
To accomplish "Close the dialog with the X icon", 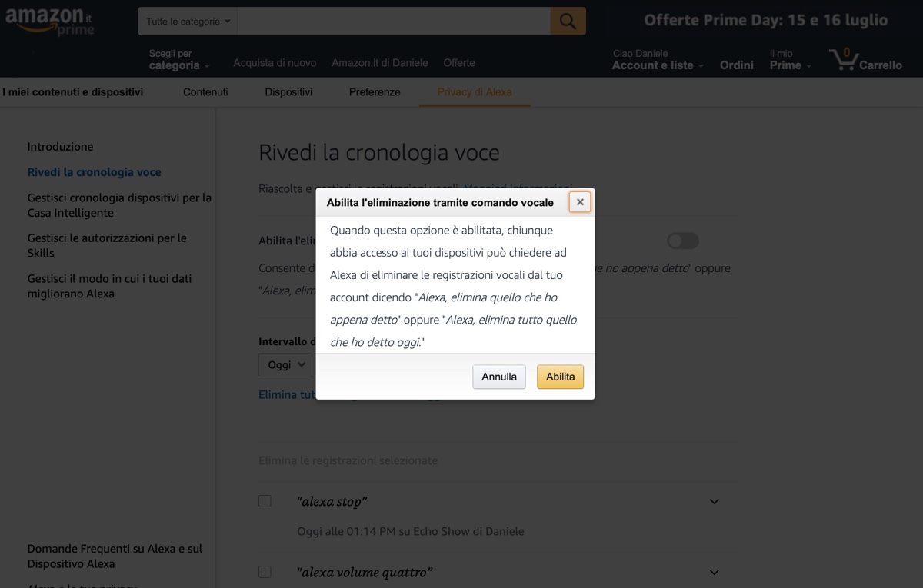I will (580, 202).
